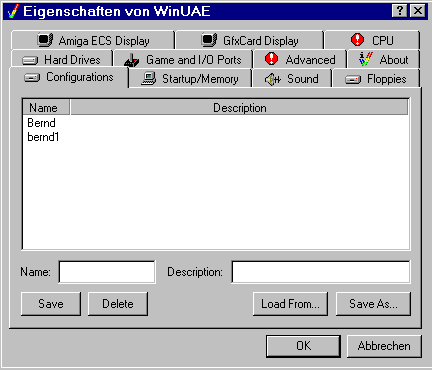Image resolution: width=432 pixels, height=370 pixels.
Task: Open the About tab
Action: [383, 59]
